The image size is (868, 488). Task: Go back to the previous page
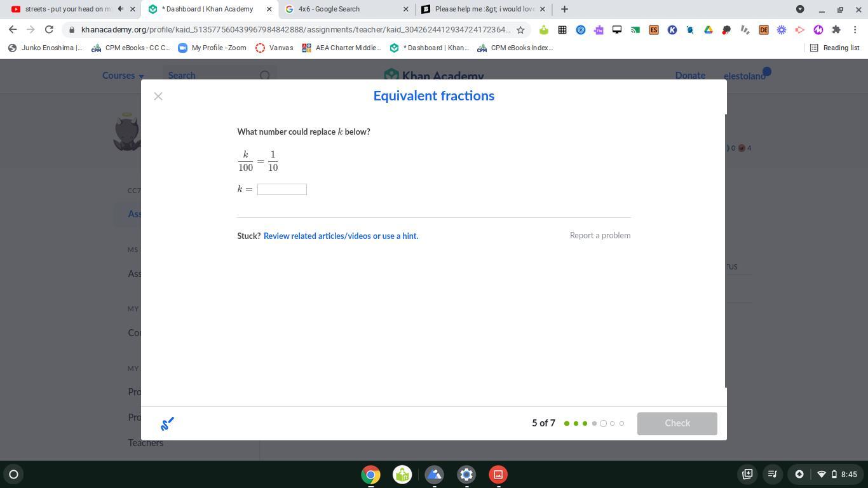point(13,29)
